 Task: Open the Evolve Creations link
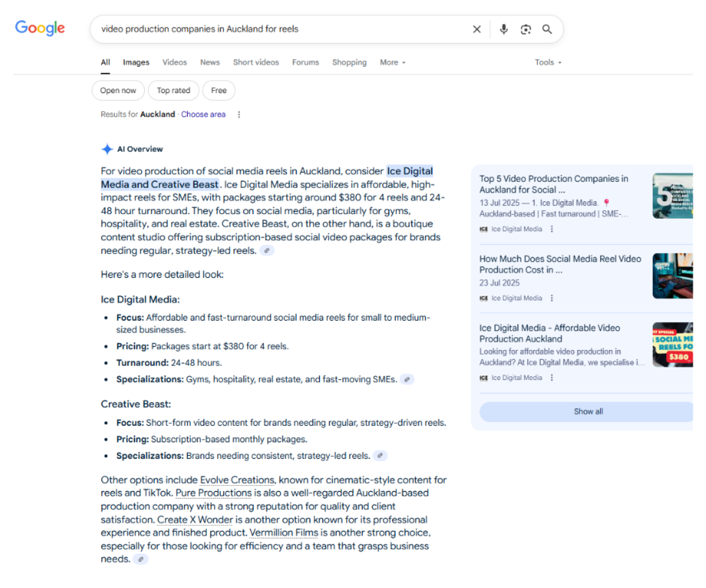[x=237, y=480]
